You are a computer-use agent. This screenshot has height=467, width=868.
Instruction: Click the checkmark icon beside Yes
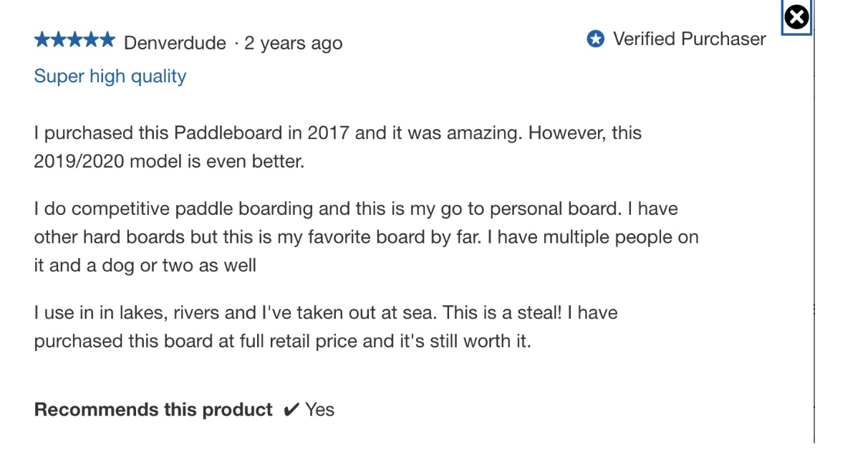[291, 410]
